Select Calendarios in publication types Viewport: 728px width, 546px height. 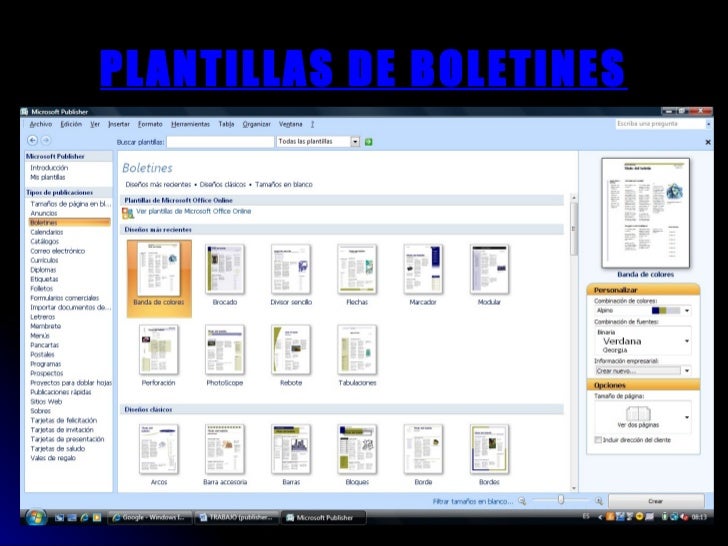46,232
